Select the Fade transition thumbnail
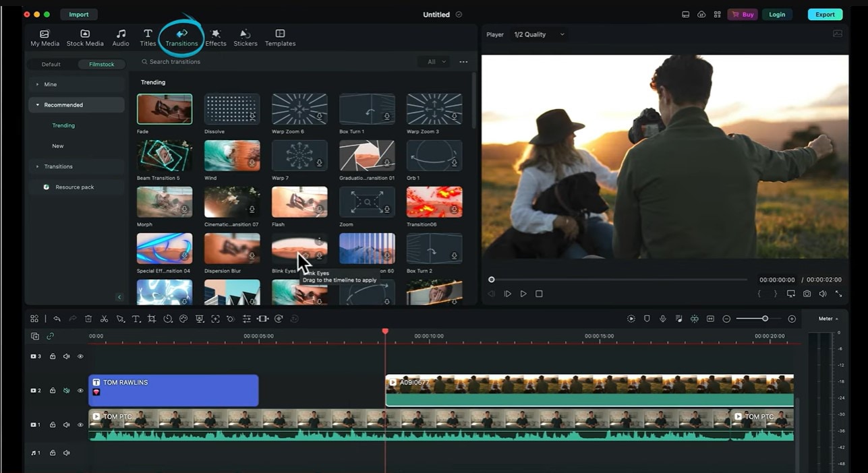The image size is (868, 473). coord(165,108)
